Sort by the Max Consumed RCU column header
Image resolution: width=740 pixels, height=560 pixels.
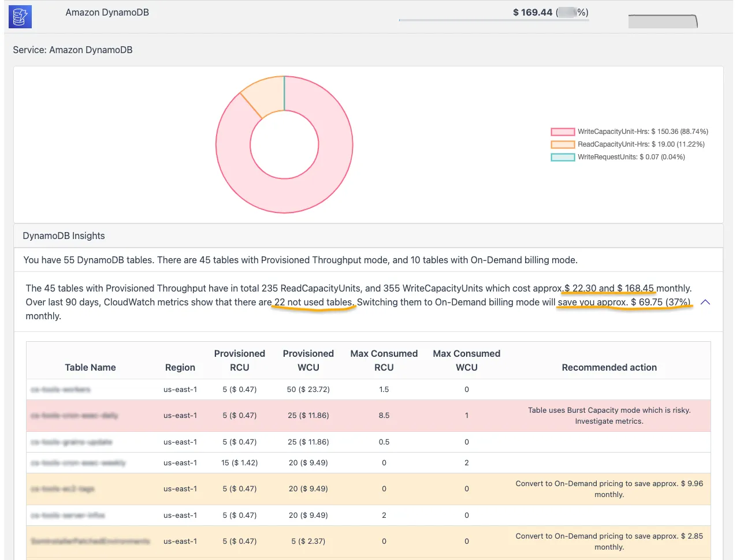(x=384, y=360)
